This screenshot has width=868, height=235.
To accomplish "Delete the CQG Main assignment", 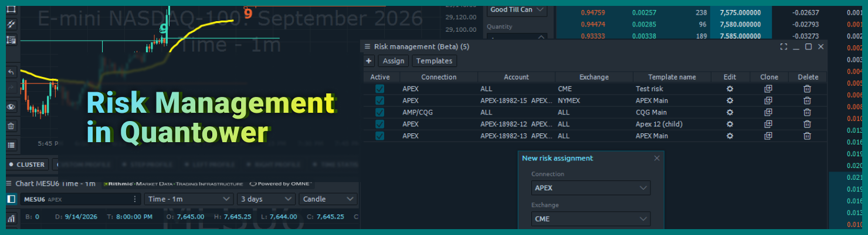I will 807,112.
